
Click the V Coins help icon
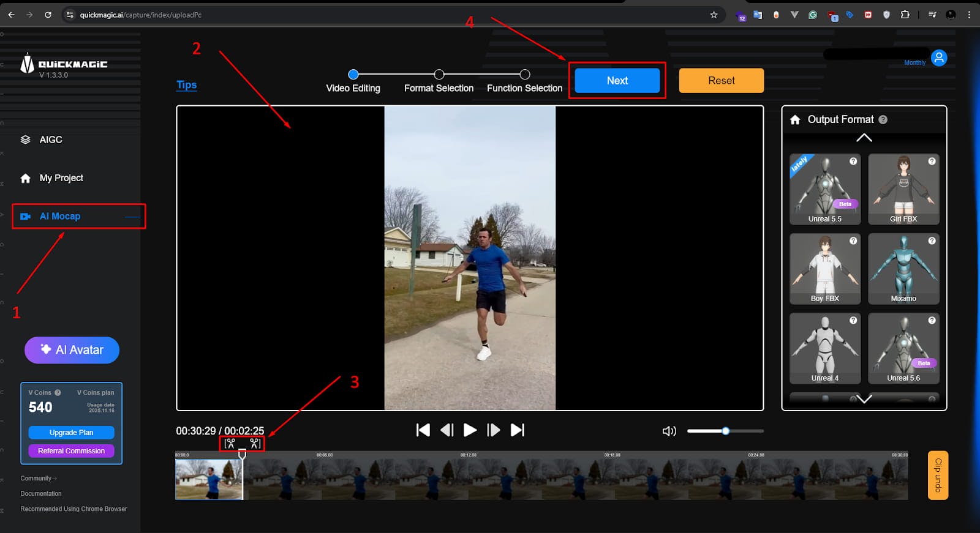point(58,393)
